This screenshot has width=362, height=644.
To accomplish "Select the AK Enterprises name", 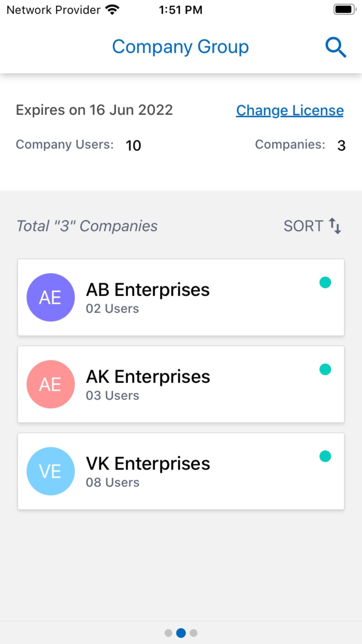I will click(148, 376).
